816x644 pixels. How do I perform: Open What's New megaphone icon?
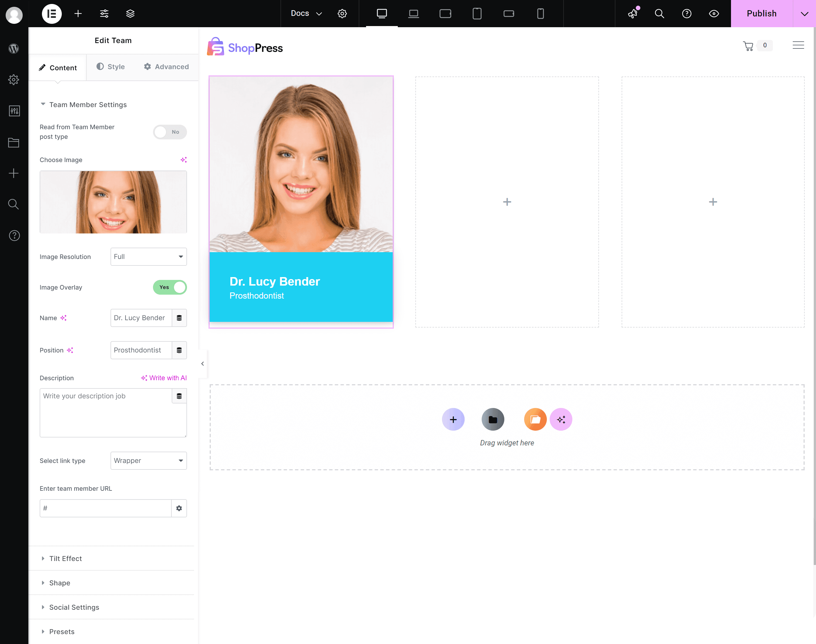pyautogui.click(x=633, y=14)
